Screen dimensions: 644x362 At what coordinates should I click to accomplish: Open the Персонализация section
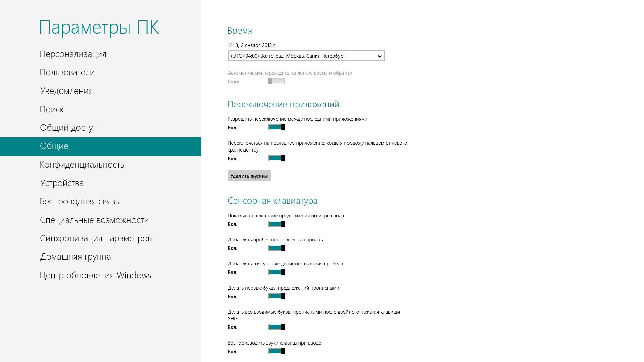(x=73, y=54)
